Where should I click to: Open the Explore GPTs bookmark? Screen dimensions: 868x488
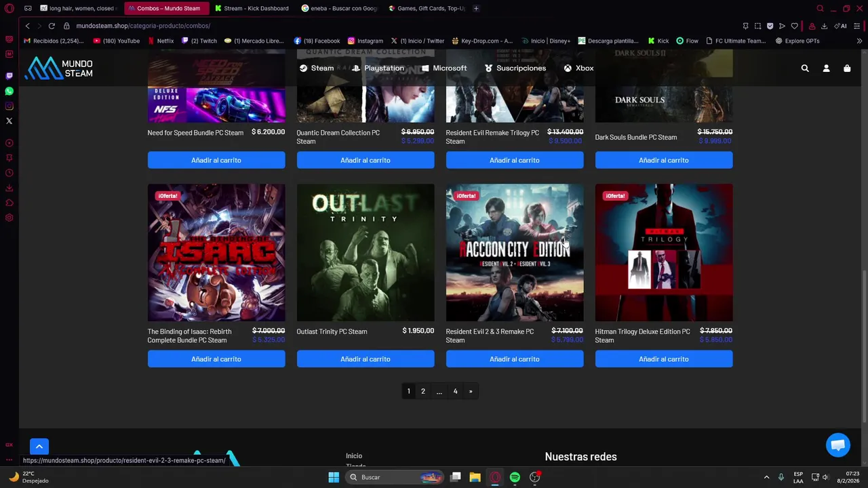797,41
